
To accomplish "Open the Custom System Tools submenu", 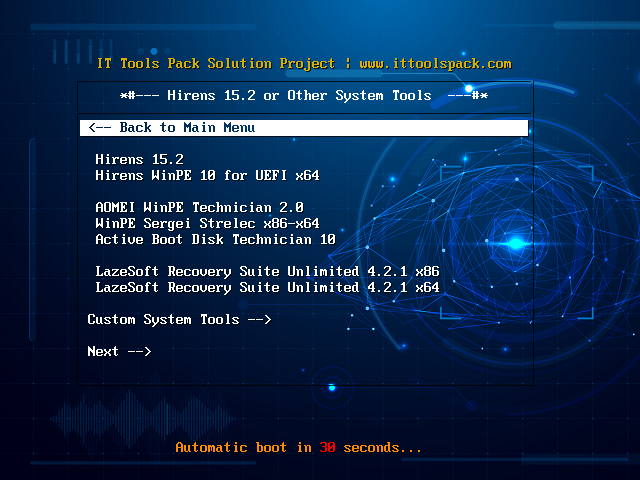I will [x=179, y=319].
